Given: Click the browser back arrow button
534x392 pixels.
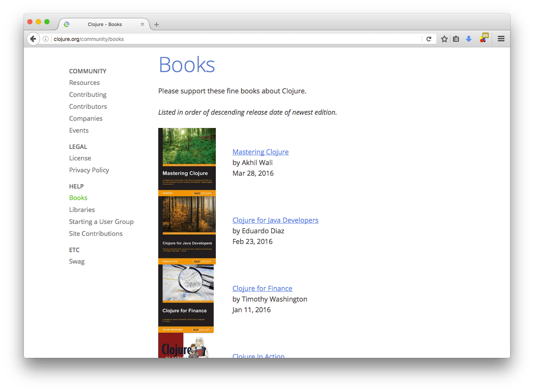Looking at the screenshot, I should point(33,39).
